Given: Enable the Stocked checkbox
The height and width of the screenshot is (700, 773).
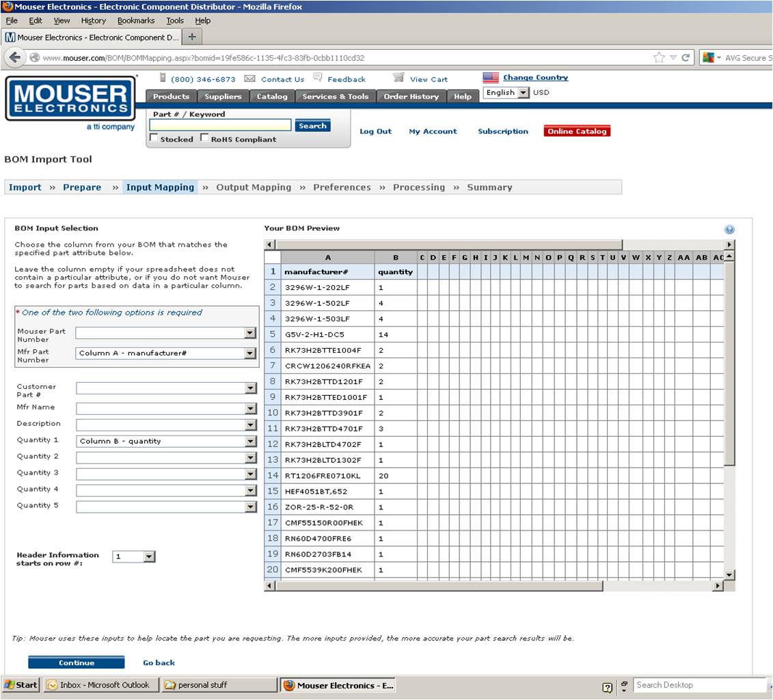Looking at the screenshot, I should tap(154, 138).
